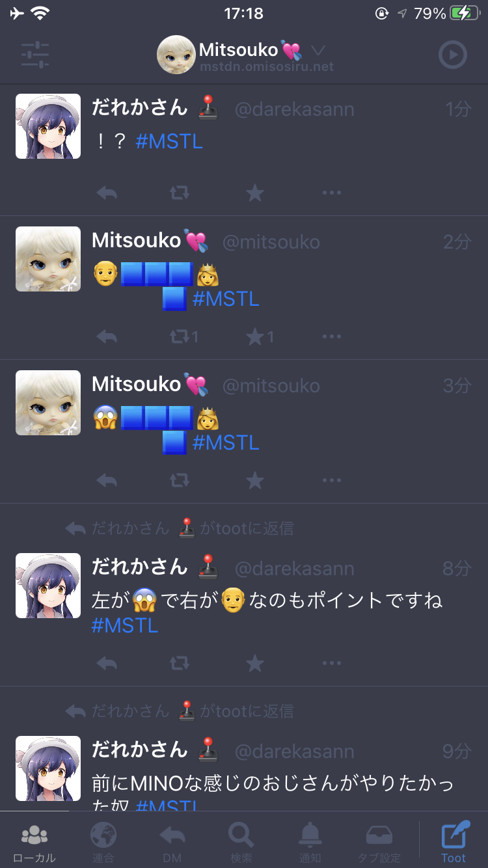488x868 pixels.
Task: Tap the streaming play button in header
Action: tap(453, 55)
